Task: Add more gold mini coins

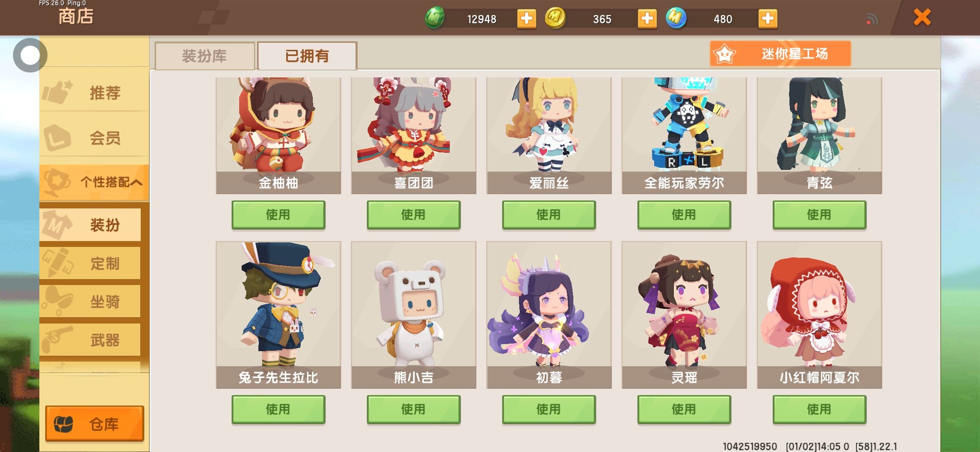Action: pyautogui.click(x=647, y=19)
